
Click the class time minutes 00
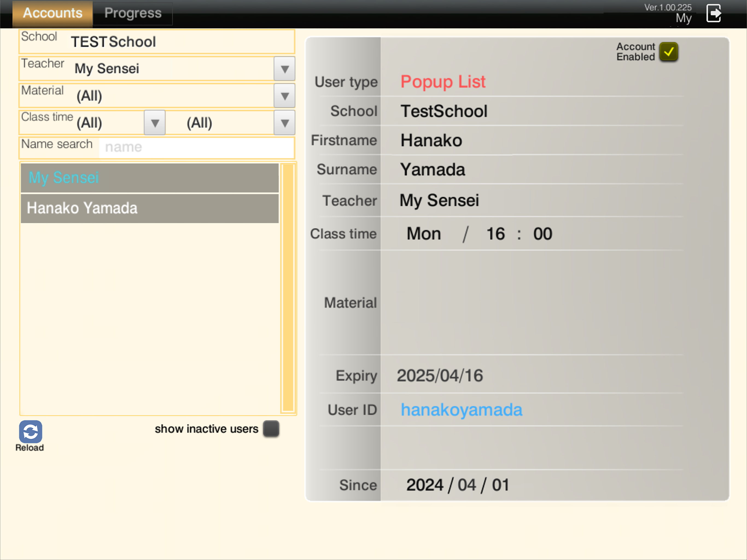point(543,234)
